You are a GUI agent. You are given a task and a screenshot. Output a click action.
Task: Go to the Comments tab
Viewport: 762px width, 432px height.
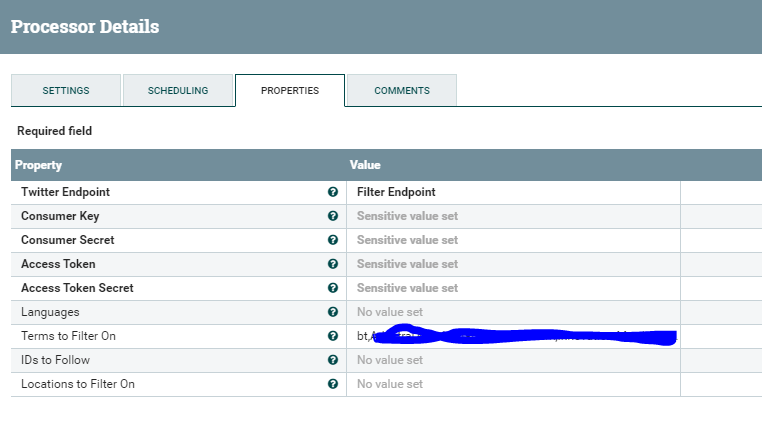click(x=402, y=90)
